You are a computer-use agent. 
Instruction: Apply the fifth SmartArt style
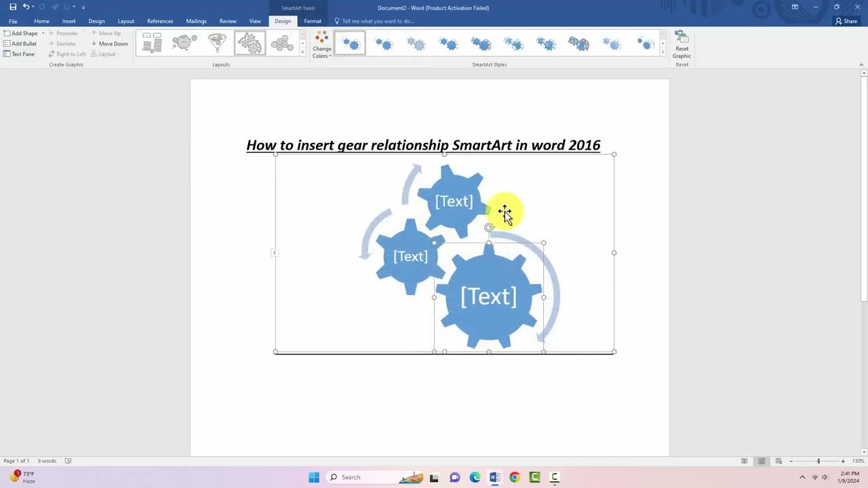pyautogui.click(x=481, y=43)
